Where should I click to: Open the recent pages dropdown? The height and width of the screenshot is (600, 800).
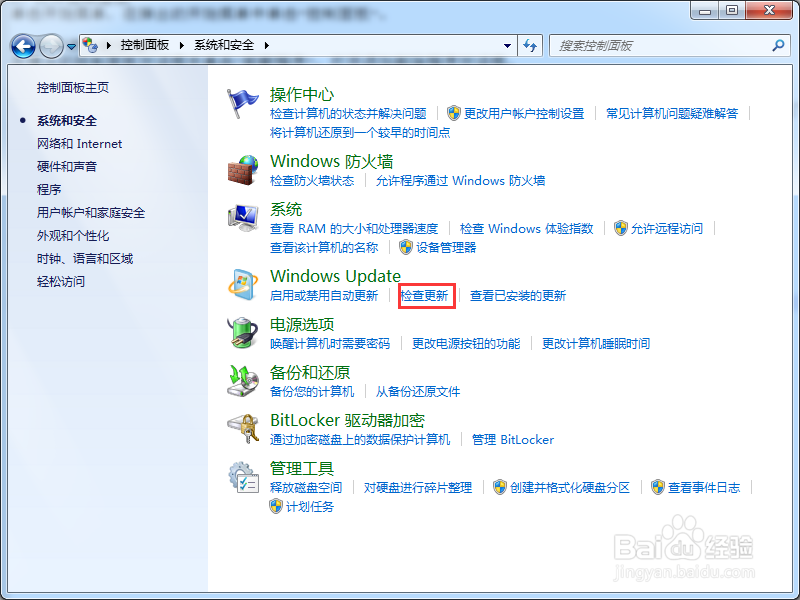coord(73,45)
